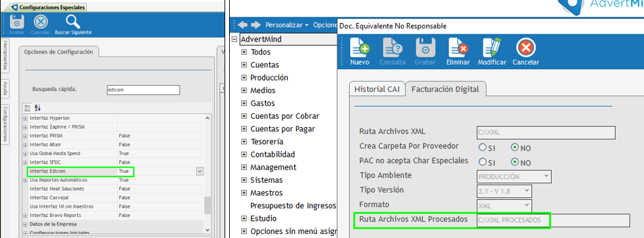Screen dimensions: 644x238
Task: Click the Modificar pencil icon
Action: [492, 47]
